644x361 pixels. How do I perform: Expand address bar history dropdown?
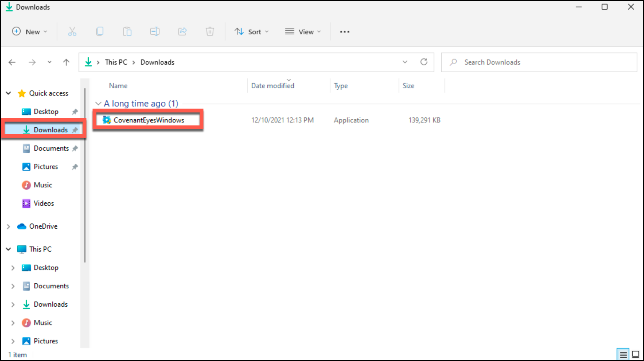coord(405,62)
